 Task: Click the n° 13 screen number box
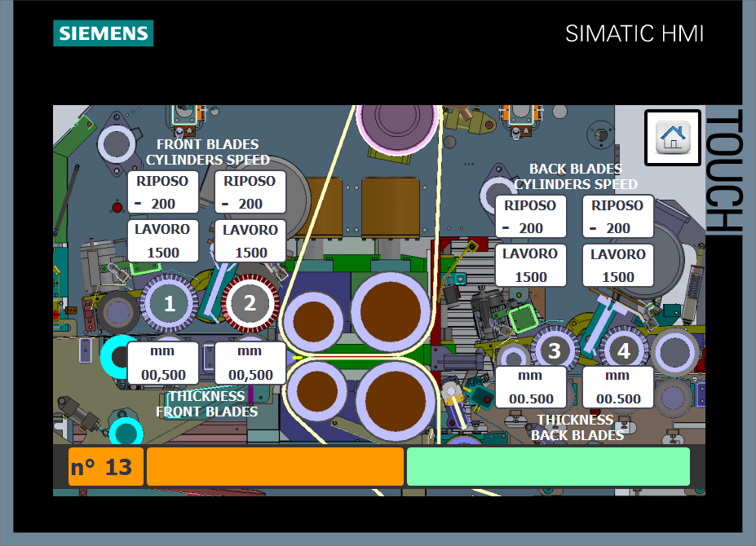[x=106, y=466]
